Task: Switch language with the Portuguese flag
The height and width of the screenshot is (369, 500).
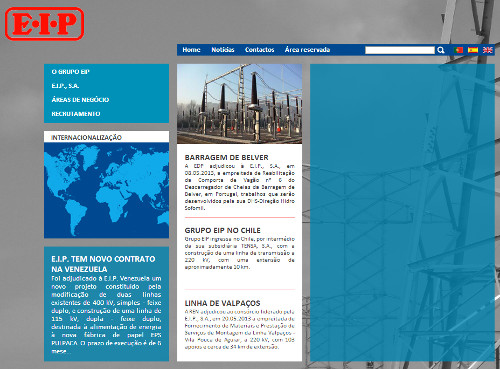Action: tap(459, 50)
